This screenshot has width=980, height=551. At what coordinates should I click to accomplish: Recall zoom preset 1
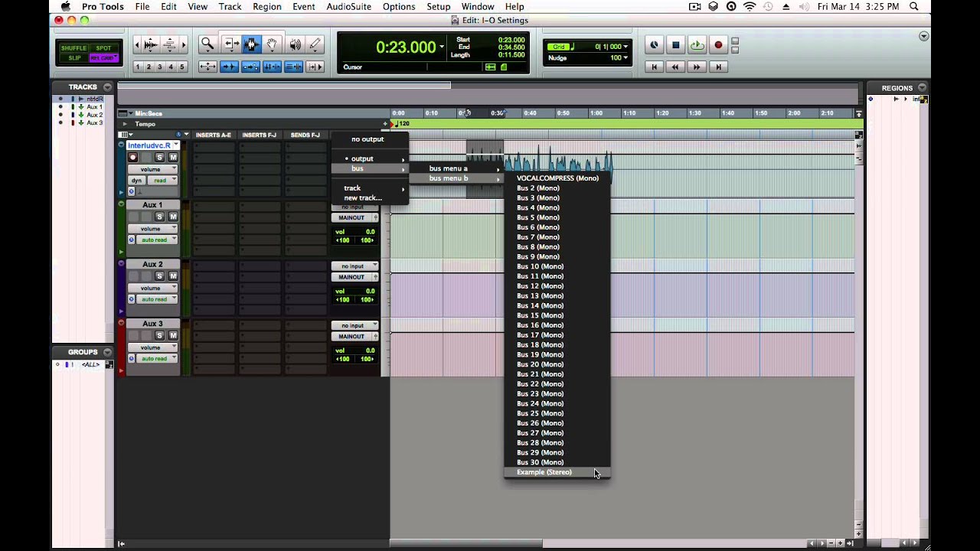[138, 67]
